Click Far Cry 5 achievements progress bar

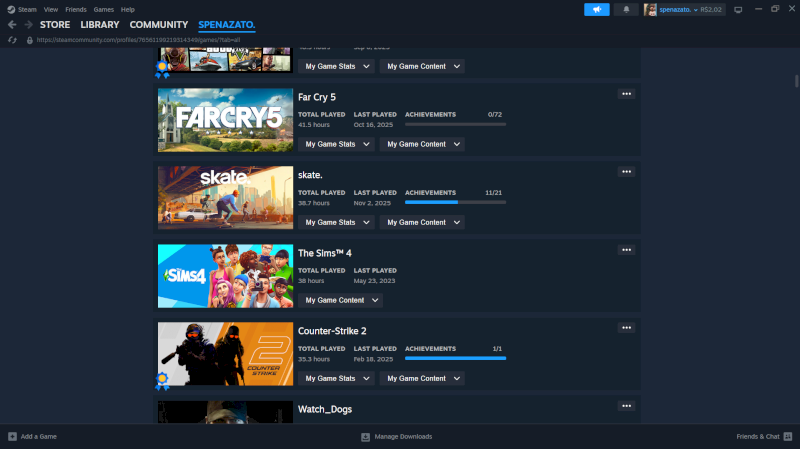tap(456, 124)
